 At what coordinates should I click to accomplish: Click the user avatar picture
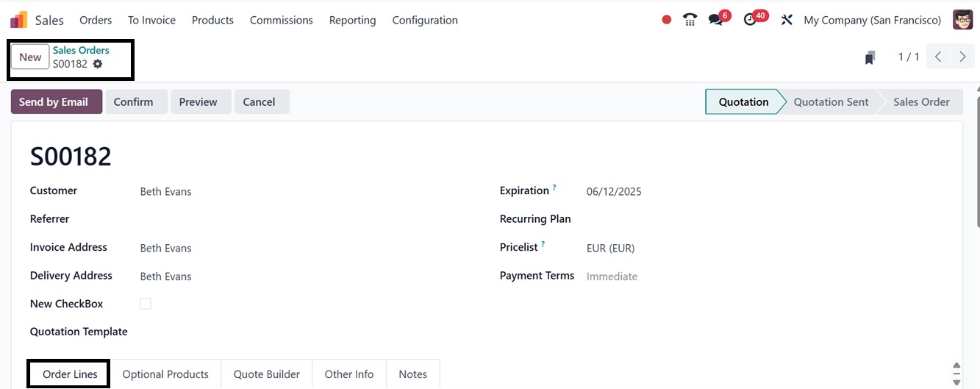point(962,20)
